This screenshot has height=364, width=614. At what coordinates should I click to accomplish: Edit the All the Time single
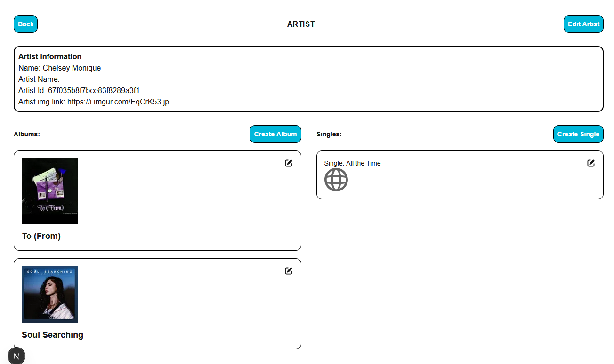(x=591, y=163)
